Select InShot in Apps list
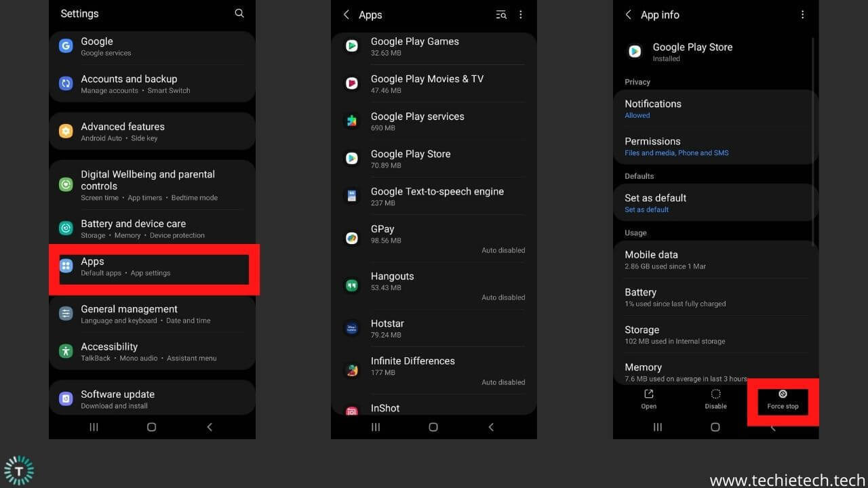The width and height of the screenshot is (868, 488). tap(434, 406)
